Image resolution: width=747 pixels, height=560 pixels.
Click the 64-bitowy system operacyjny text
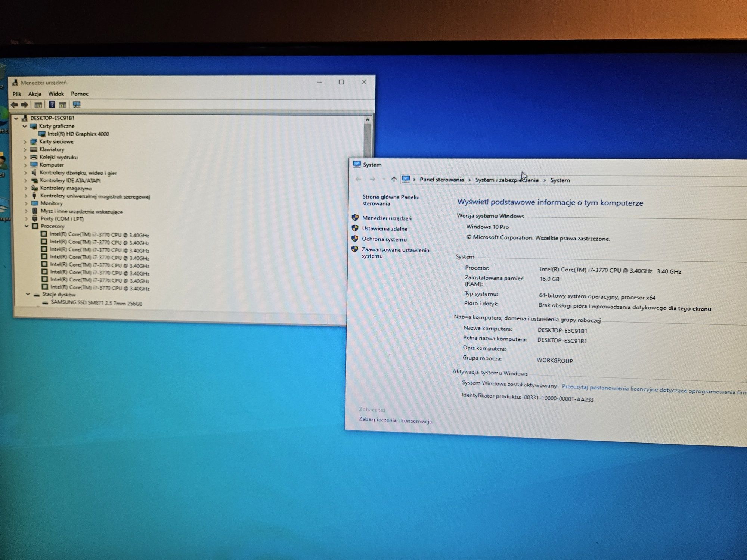tap(597, 296)
